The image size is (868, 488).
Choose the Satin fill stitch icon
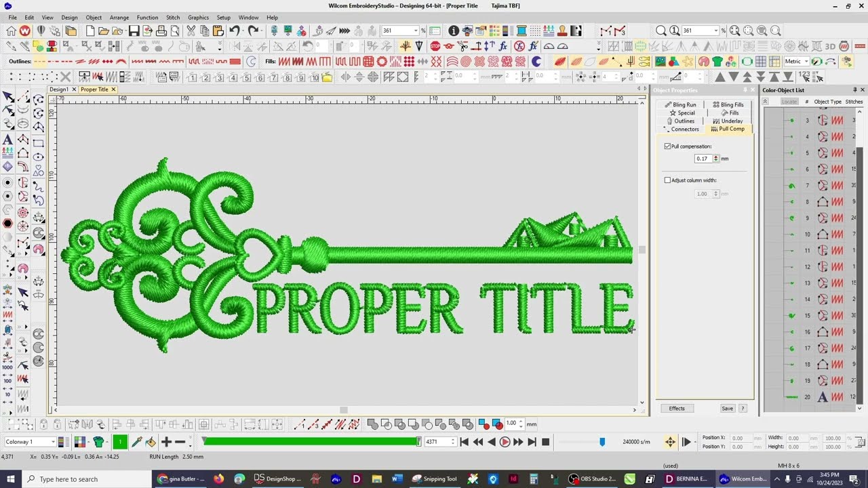[284, 62]
